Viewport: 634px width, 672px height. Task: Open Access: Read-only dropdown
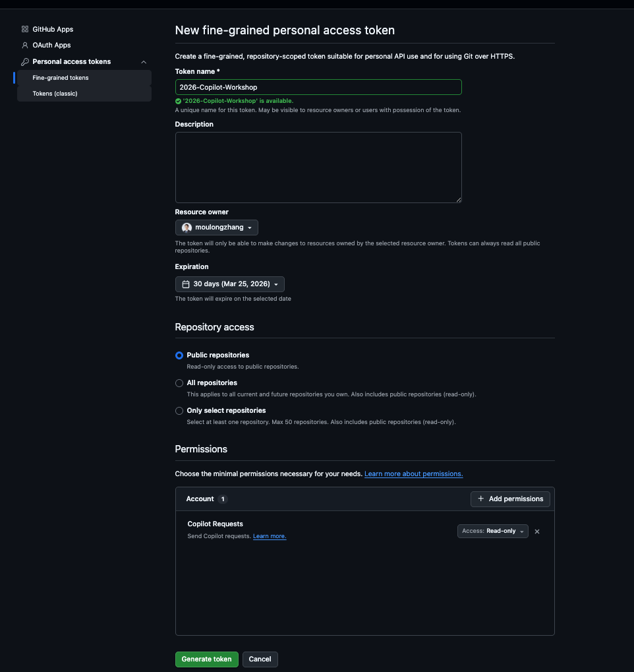pyautogui.click(x=493, y=531)
